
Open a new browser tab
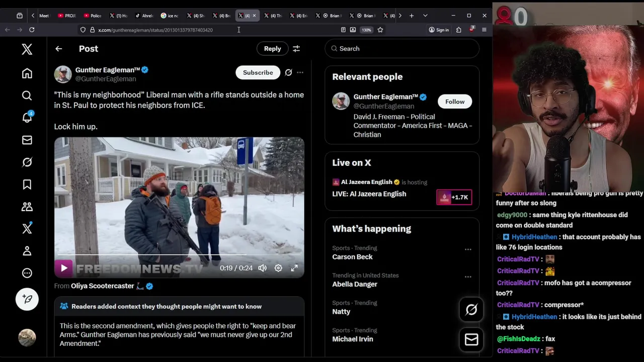point(412,16)
